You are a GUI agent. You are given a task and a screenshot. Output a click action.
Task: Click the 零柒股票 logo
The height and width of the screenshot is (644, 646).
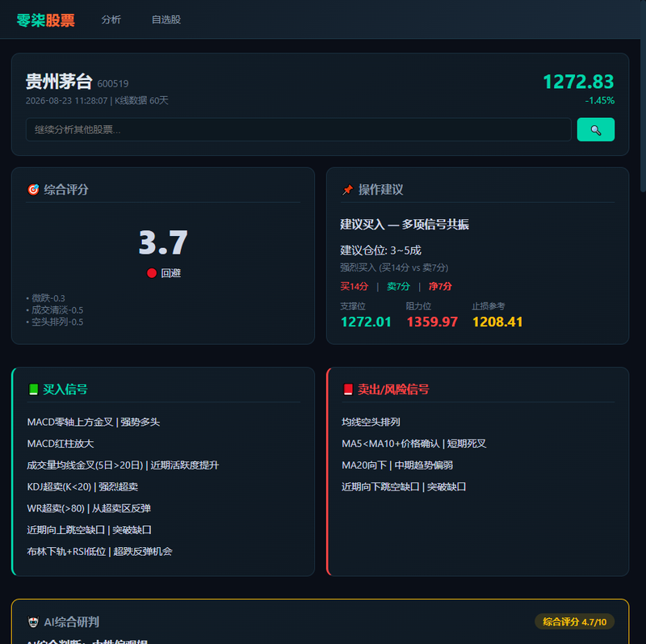[x=46, y=19]
